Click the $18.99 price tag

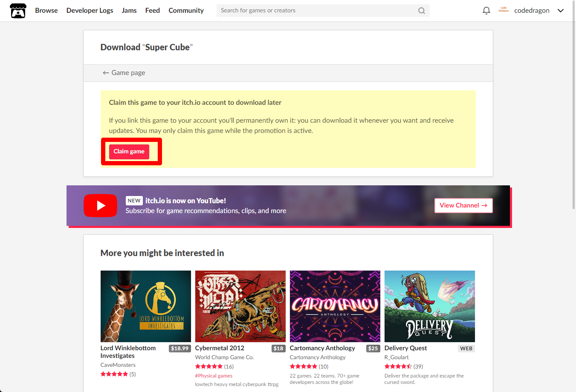coord(180,349)
